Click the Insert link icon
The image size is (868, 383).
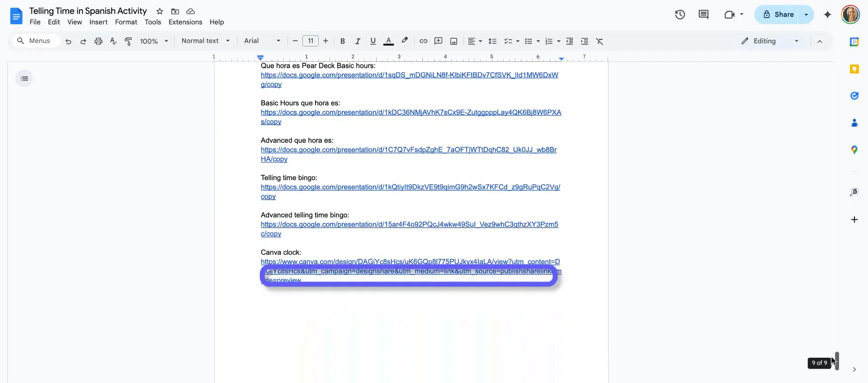coord(423,41)
